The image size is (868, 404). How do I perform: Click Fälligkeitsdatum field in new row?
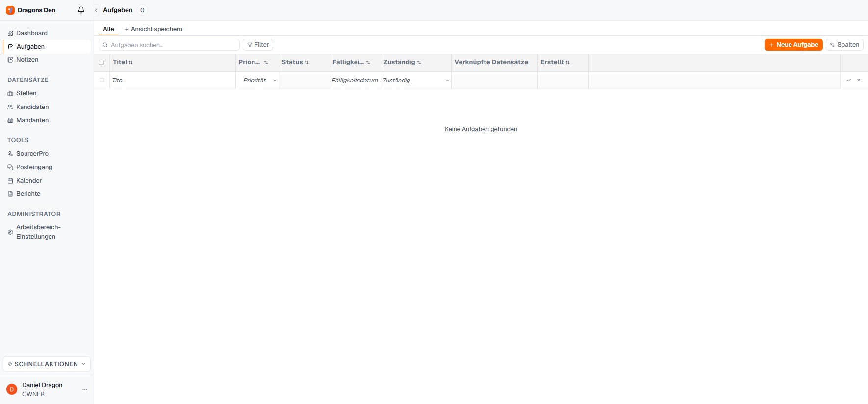click(355, 81)
